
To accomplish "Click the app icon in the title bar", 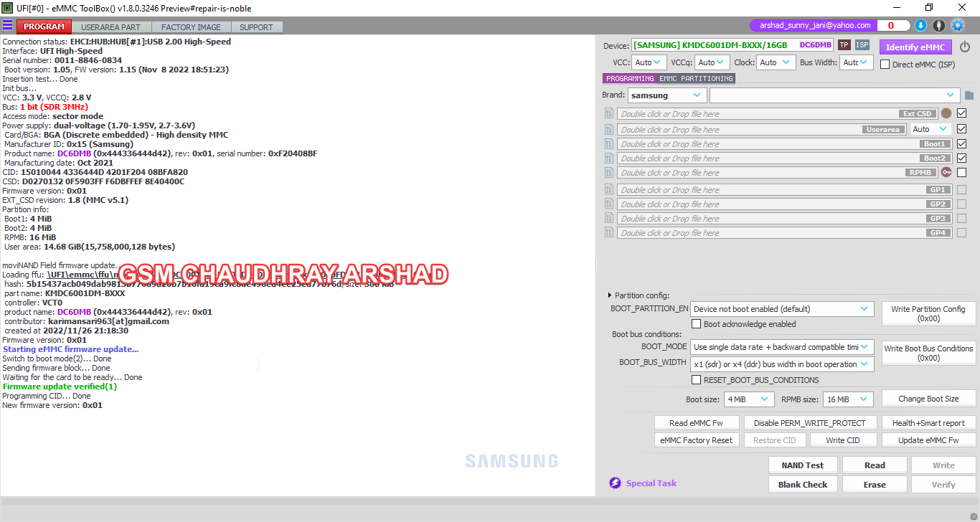I will pos(7,8).
